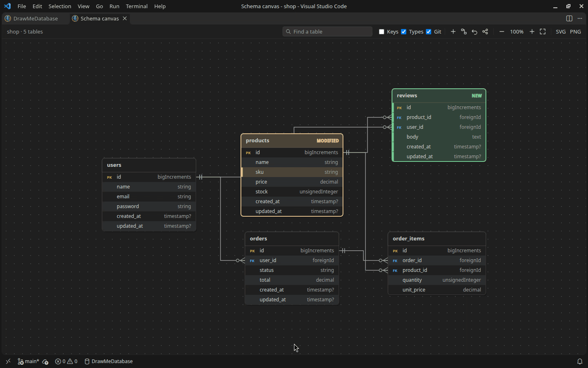The image size is (588, 368).
Task: Switch to the DrawMeDatabase tab
Action: (x=35, y=18)
